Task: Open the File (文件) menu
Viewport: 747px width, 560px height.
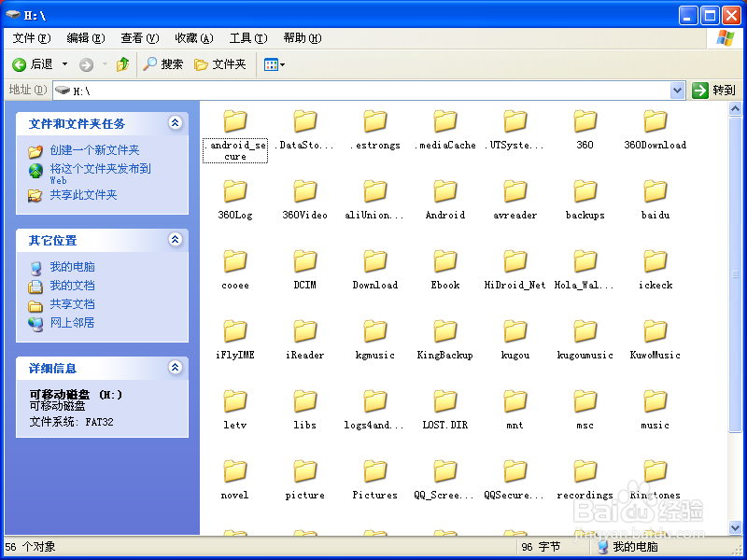Action: tap(31, 38)
